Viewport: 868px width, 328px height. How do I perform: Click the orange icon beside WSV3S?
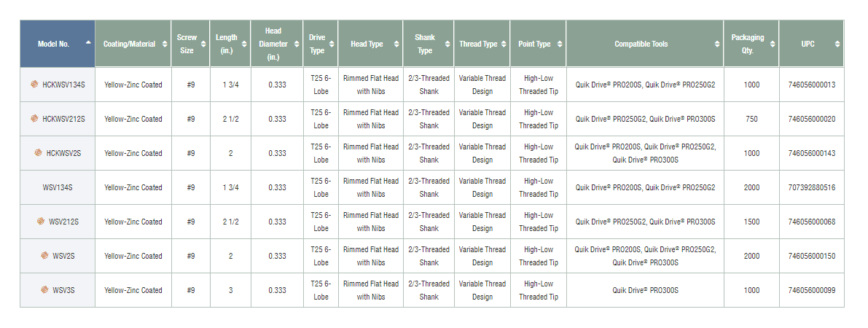click(44, 290)
